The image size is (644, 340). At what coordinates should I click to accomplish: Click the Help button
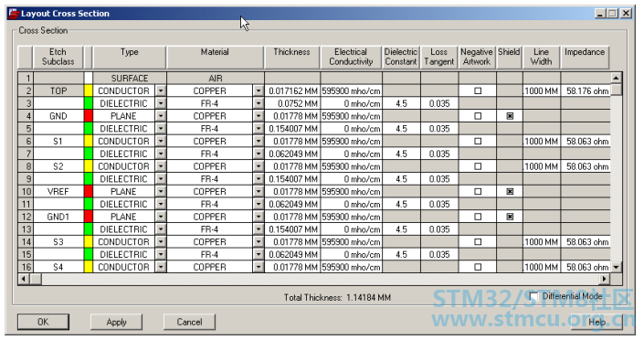596,322
